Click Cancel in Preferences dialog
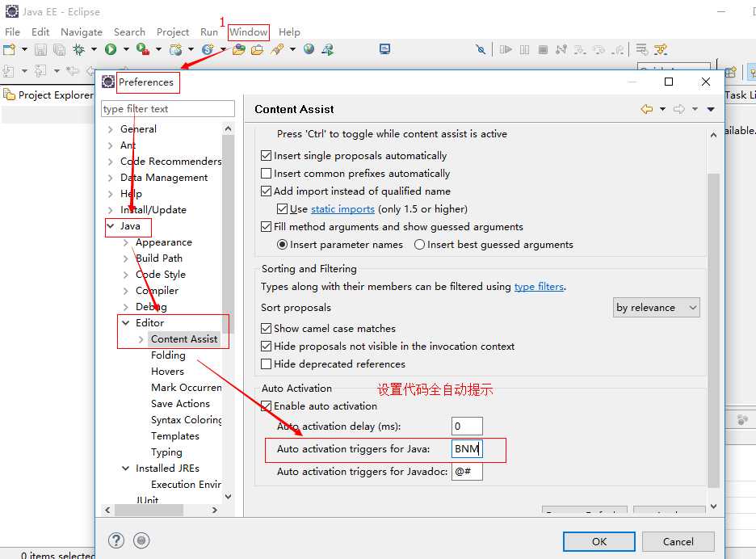This screenshot has width=756, height=559. [x=678, y=542]
